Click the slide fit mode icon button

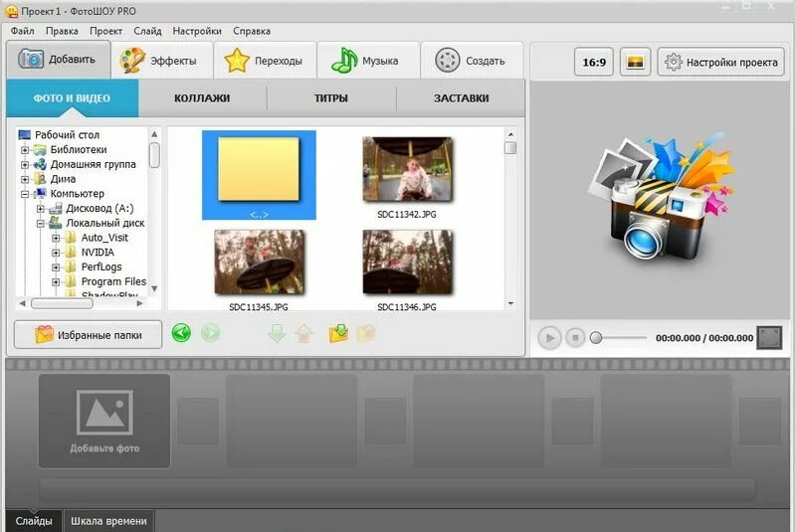click(635, 62)
